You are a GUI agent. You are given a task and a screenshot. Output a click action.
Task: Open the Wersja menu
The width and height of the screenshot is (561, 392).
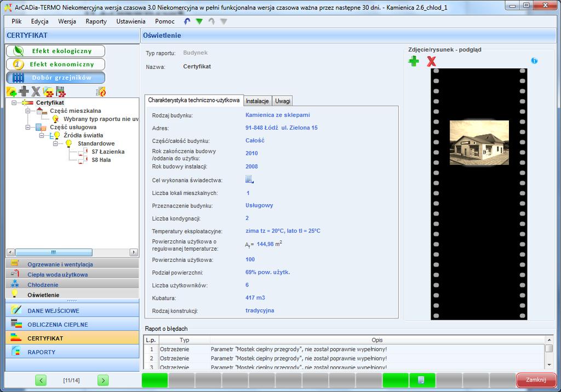pos(67,21)
